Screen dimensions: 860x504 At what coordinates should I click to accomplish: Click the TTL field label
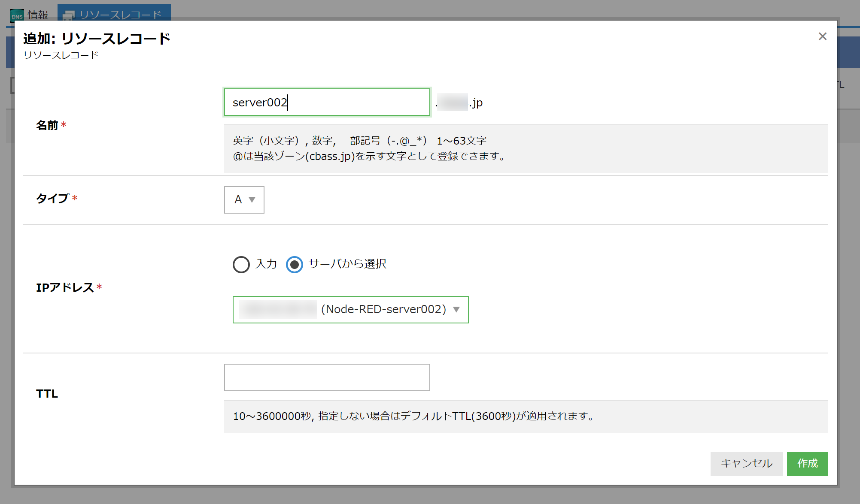(47, 394)
